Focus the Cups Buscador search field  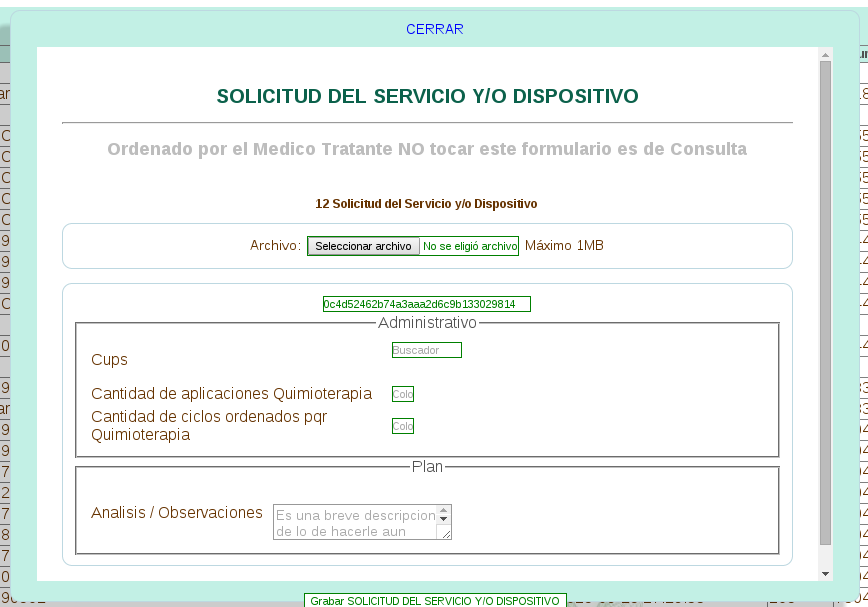pos(427,350)
